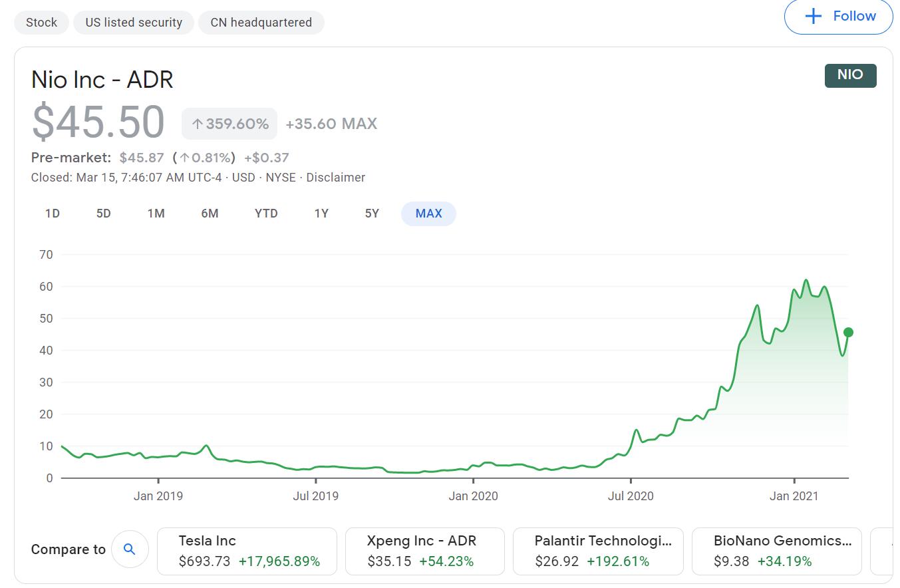Open Palantir Technologies comparison card

(x=598, y=551)
